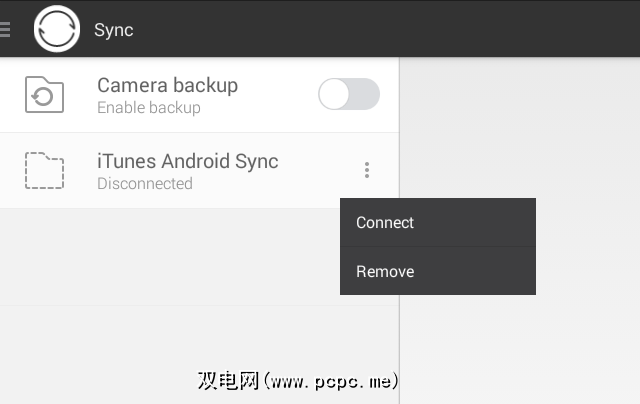Open the iTunes Android Sync folder entry

point(187,161)
